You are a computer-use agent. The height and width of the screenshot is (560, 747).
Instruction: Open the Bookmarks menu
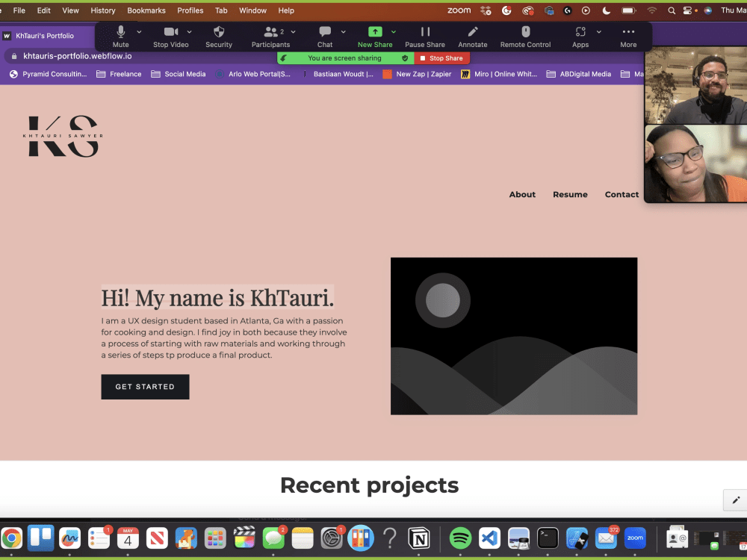click(146, 10)
